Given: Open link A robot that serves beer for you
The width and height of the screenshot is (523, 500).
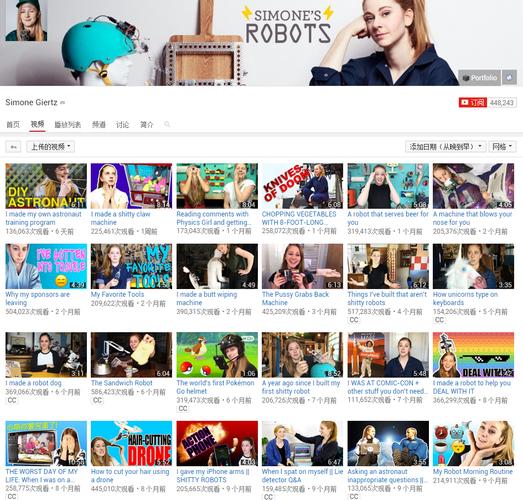Looking at the screenshot, I should pyautogui.click(x=388, y=218).
